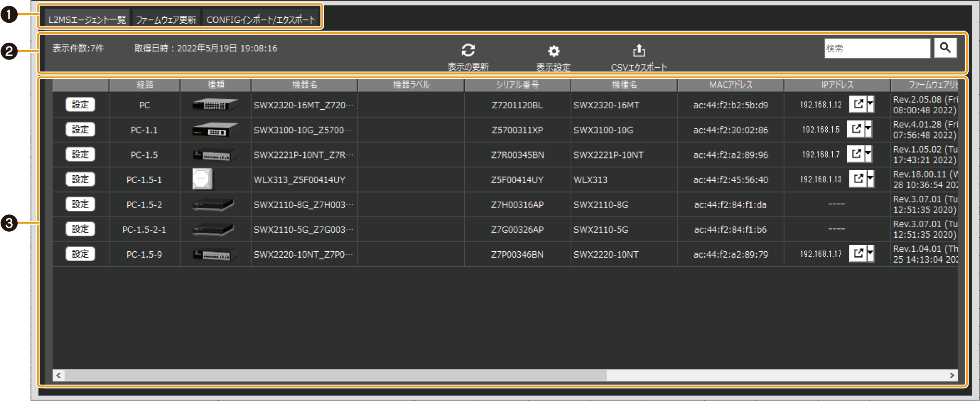The image size is (980, 401).
Task: Expand dropdown arrow next to 192.168.1.12
Action: (870, 104)
